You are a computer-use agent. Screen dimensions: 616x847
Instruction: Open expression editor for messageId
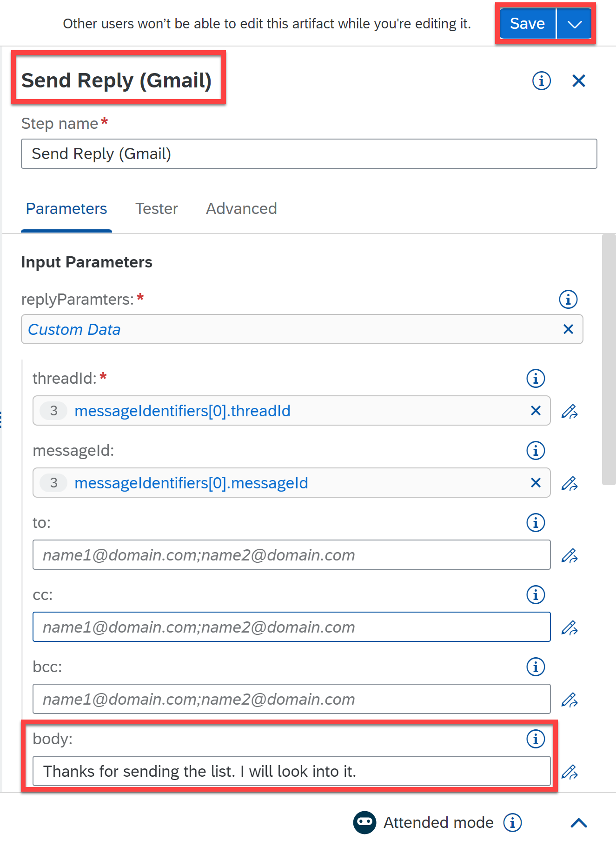click(569, 483)
